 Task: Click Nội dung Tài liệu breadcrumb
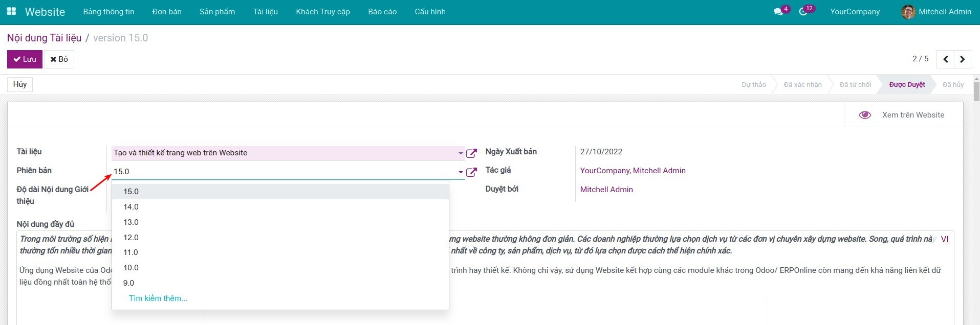44,38
